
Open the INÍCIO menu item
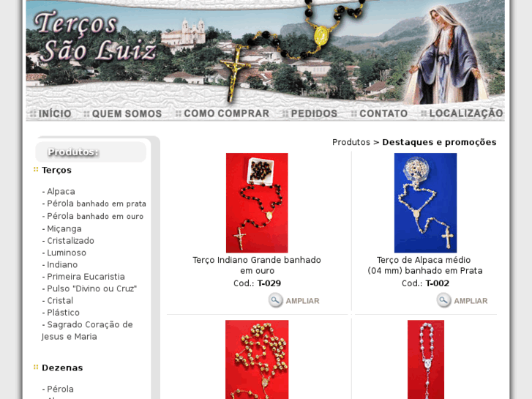[50, 113]
